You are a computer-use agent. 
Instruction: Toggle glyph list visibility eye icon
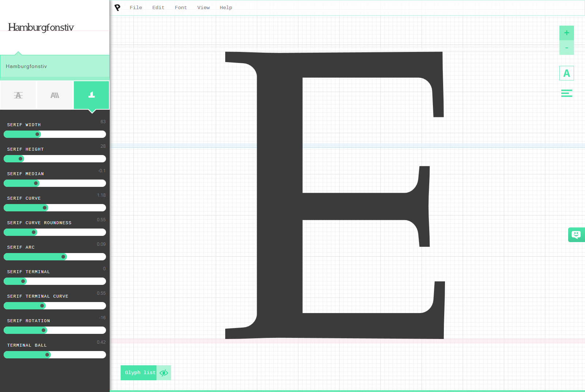pyautogui.click(x=164, y=373)
